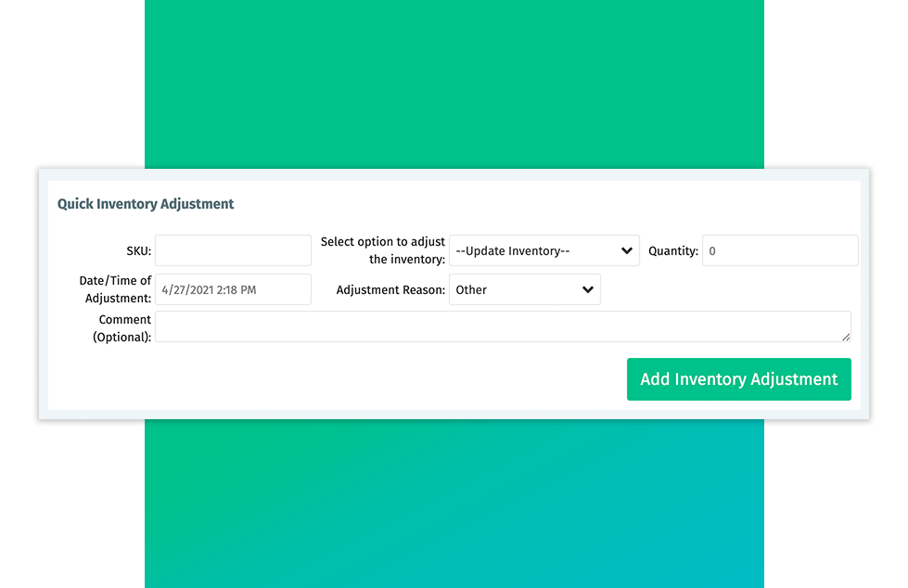Click the Comment (Optional) label
Image resolution: width=908 pixels, height=588 pixels.
[x=121, y=327]
